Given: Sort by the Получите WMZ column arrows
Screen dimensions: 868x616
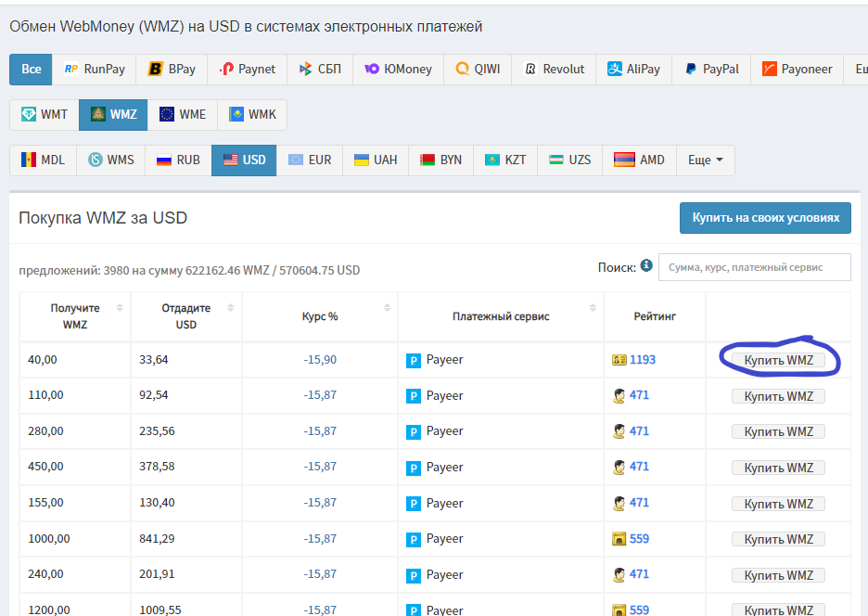Looking at the screenshot, I should click(x=120, y=307).
